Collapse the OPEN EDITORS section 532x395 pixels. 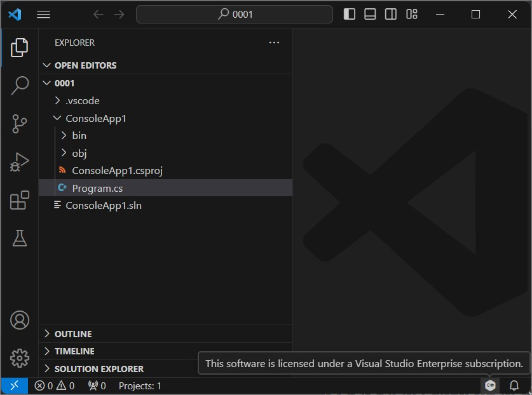point(165,65)
